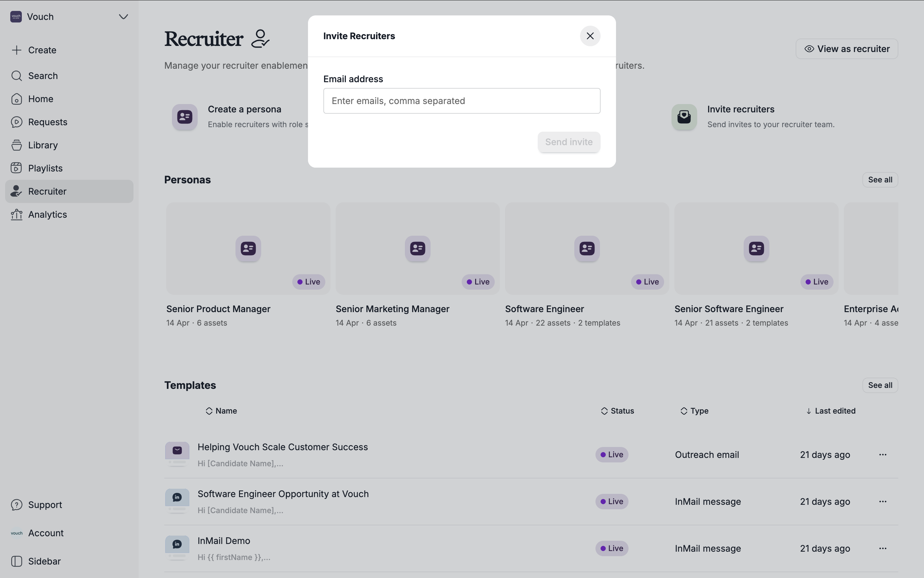Viewport: 924px width, 578px height.
Task: Sort templates by Type column
Action: click(x=694, y=411)
